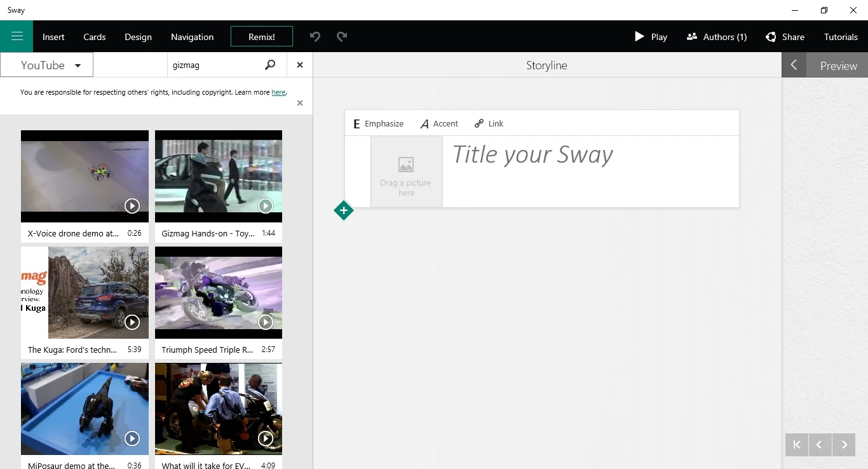868x469 pixels.
Task: Open the copyright 'here' link
Action: click(x=278, y=92)
